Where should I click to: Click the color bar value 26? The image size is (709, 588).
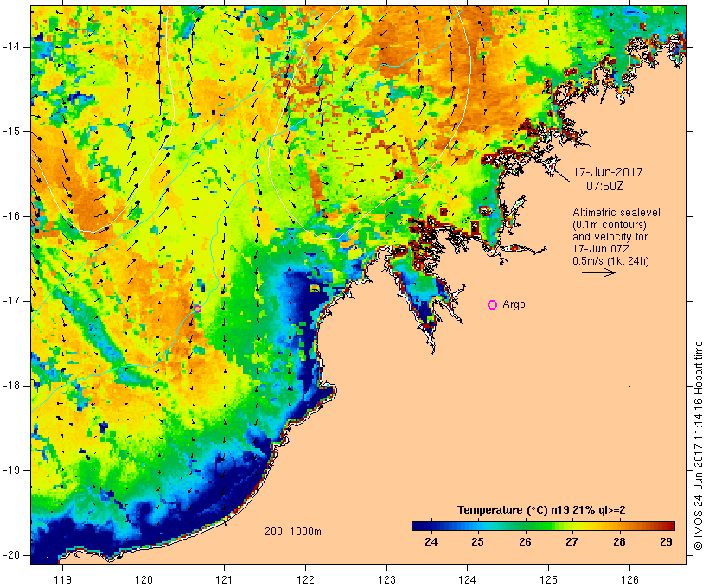[525, 541]
